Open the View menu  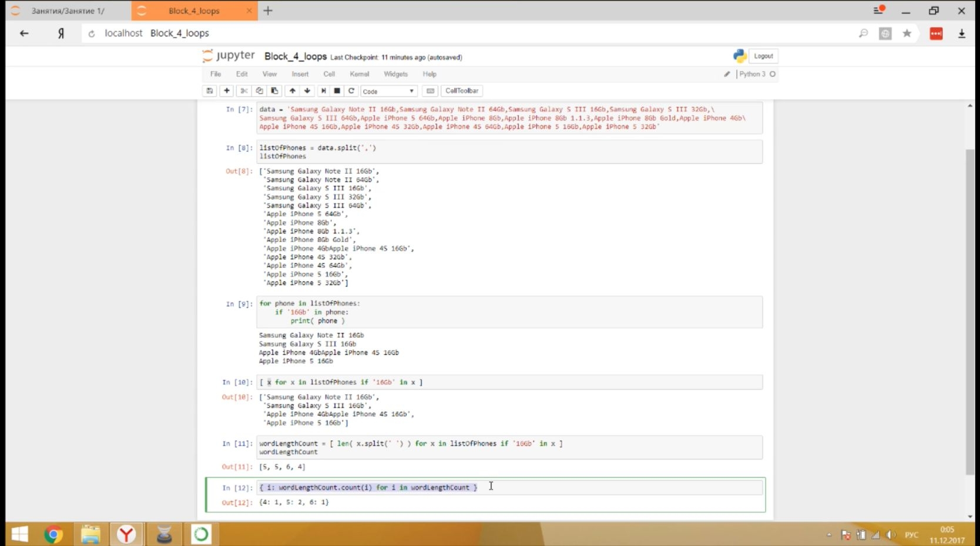(270, 74)
